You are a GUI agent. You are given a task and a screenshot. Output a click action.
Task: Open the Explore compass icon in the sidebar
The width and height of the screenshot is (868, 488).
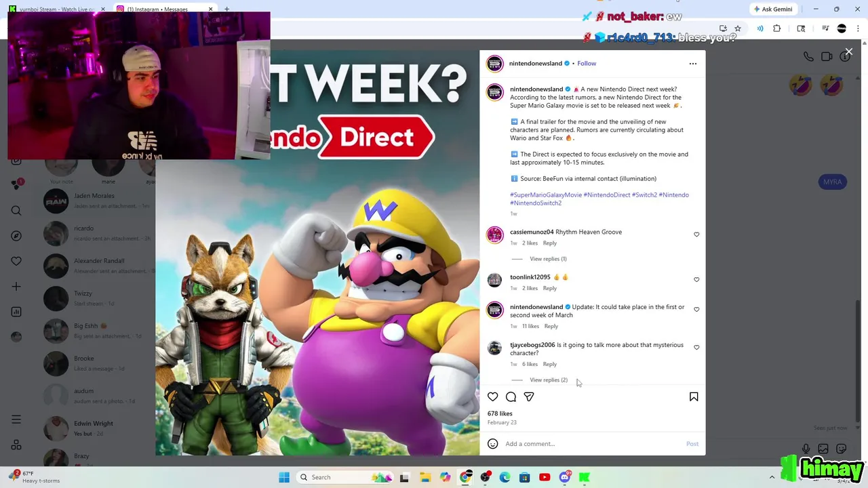[x=16, y=236]
